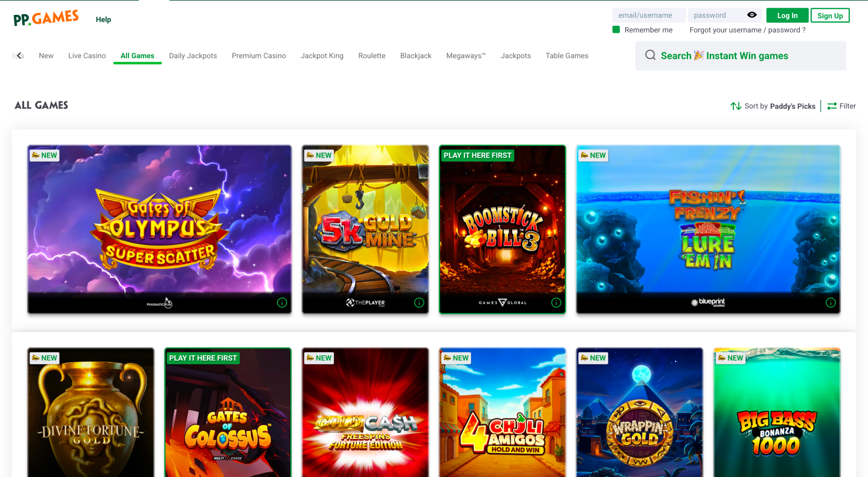Image resolution: width=868 pixels, height=477 pixels.
Task: Open info icon on Gates of Olympus Super Scatter
Action: 282,303
